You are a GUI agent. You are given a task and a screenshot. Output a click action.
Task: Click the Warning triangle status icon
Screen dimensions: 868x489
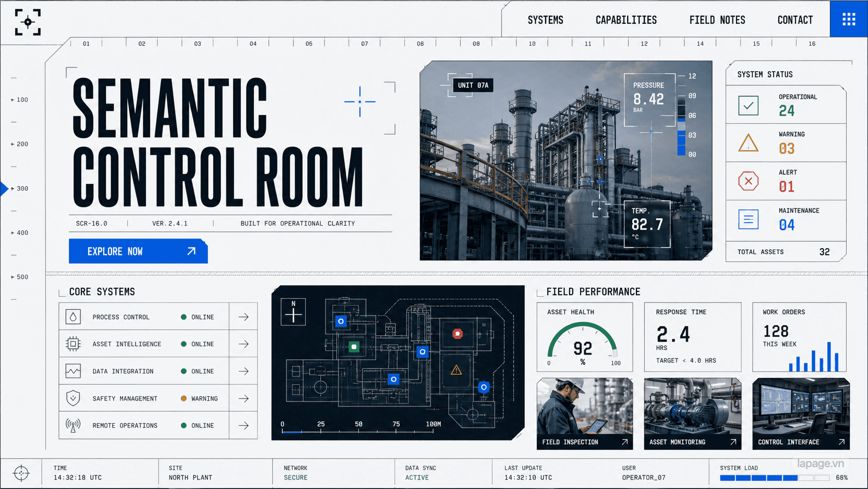748,143
